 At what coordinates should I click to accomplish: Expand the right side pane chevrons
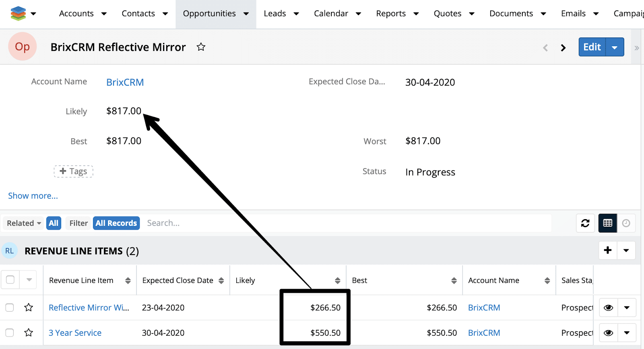point(637,48)
